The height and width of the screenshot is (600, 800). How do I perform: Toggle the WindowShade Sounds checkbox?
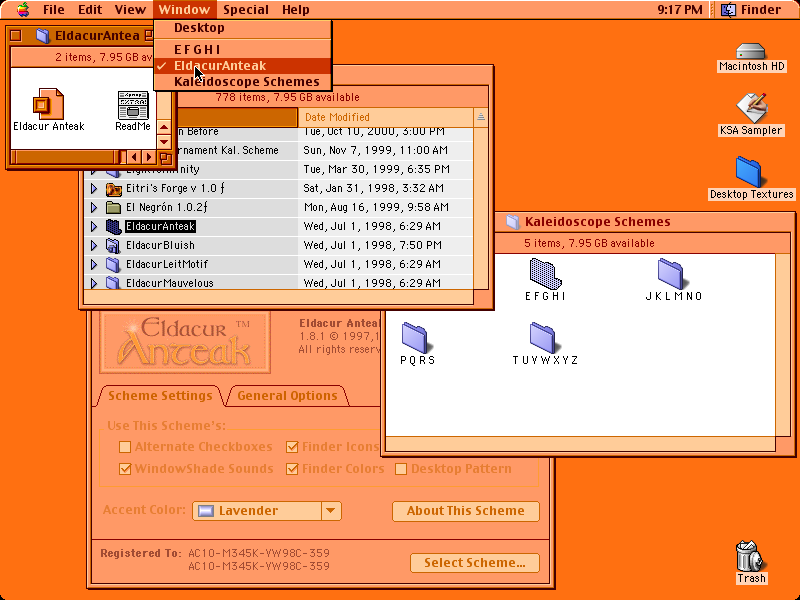[x=125, y=469]
